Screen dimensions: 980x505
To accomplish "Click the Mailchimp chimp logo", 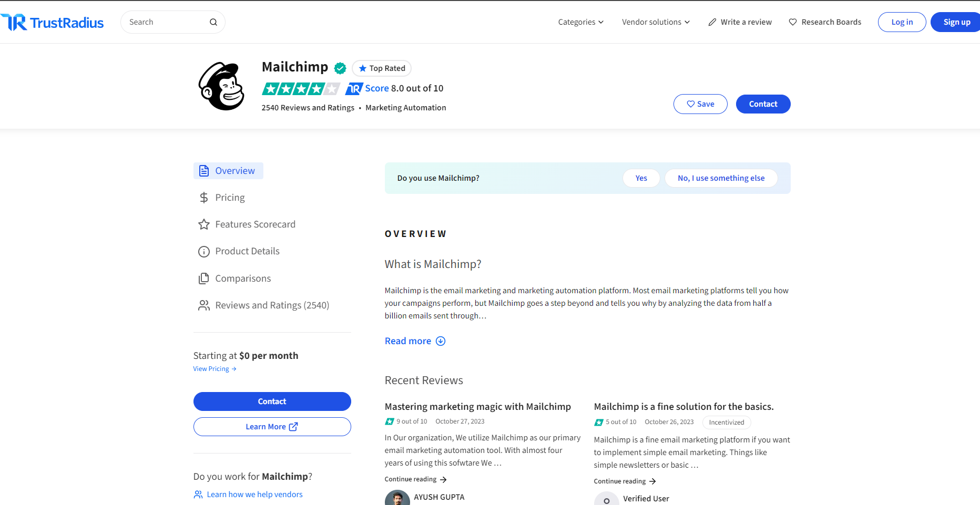I will pos(221,86).
